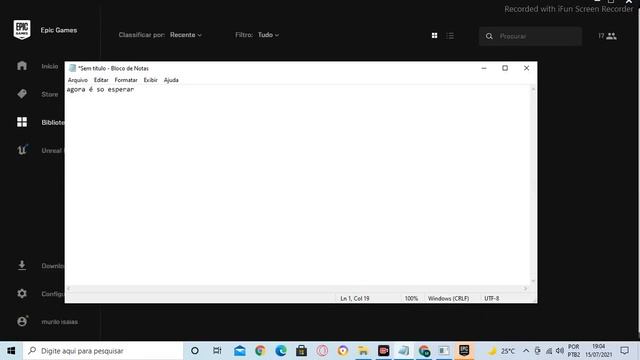
Task: Click the Procurar search field
Action: click(x=530, y=36)
